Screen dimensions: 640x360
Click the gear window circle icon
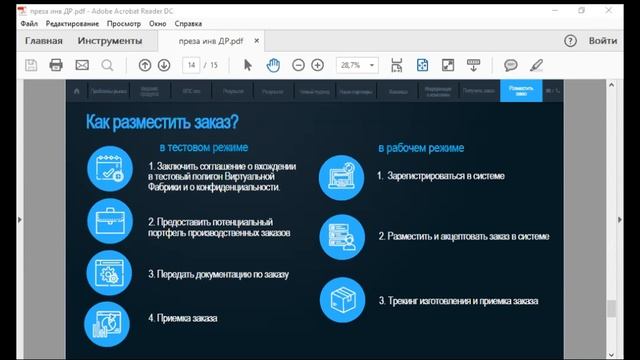[x=109, y=273]
